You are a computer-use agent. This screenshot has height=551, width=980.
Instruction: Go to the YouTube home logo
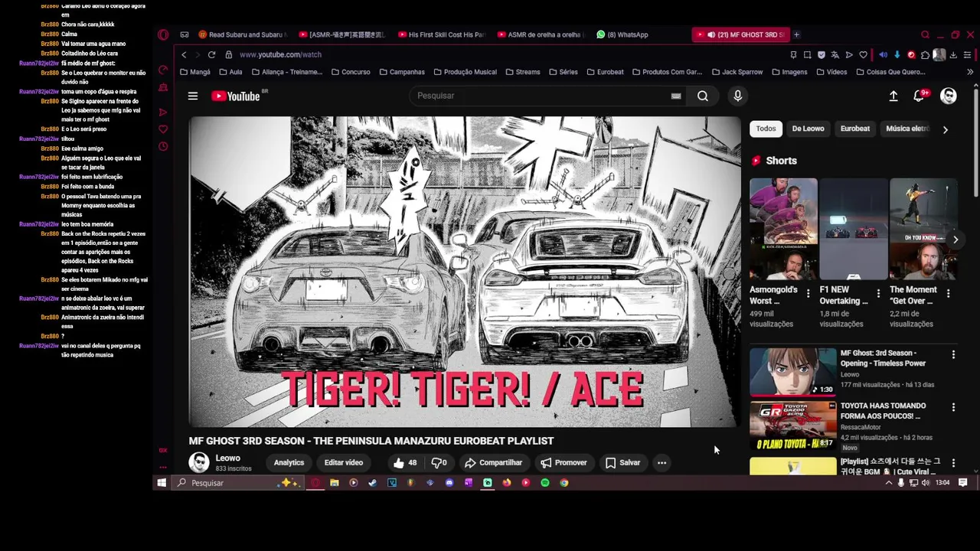click(x=236, y=96)
